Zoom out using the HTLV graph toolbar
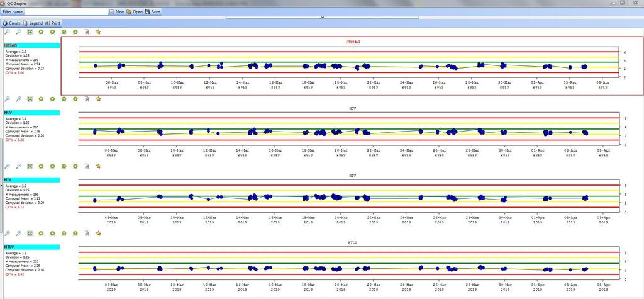 pyautogui.click(x=18, y=233)
